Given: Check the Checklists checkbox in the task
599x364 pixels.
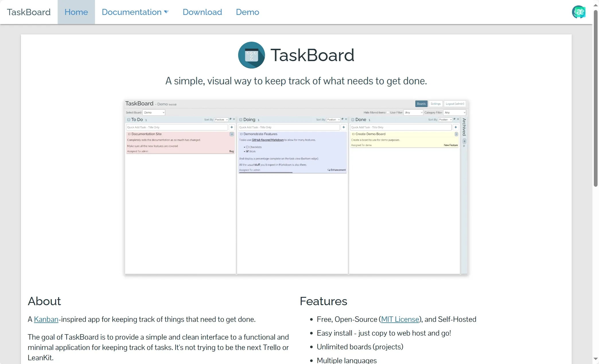Looking at the screenshot, I should click(247, 147).
